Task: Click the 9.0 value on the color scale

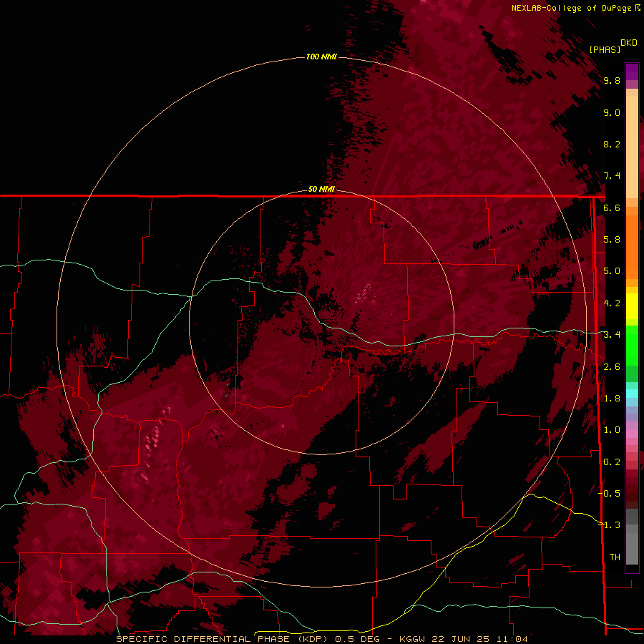Action: pos(612,112)
